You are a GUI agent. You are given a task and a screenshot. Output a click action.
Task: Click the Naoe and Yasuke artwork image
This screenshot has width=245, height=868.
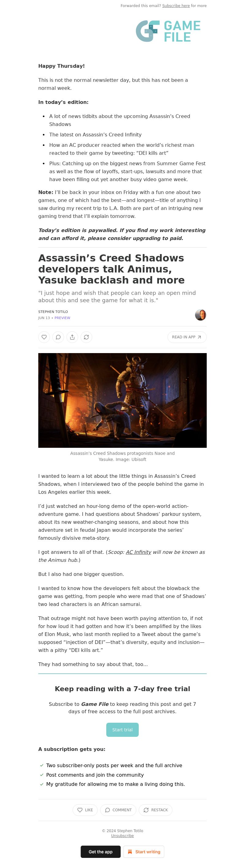coord(123,400)
